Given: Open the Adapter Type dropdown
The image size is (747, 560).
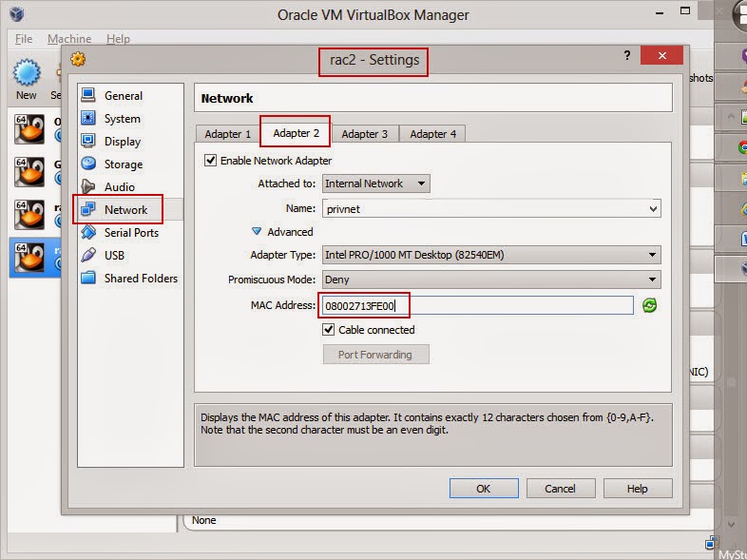Looking at the screenshot, I should (491, 255).
